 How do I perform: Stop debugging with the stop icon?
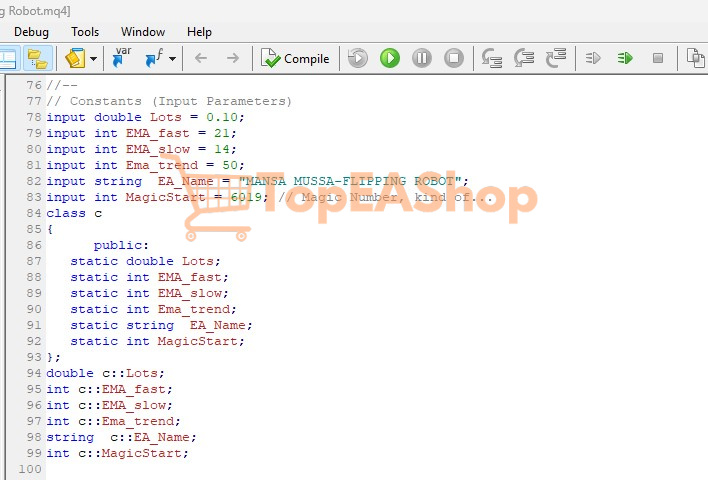tap(454, 58)
